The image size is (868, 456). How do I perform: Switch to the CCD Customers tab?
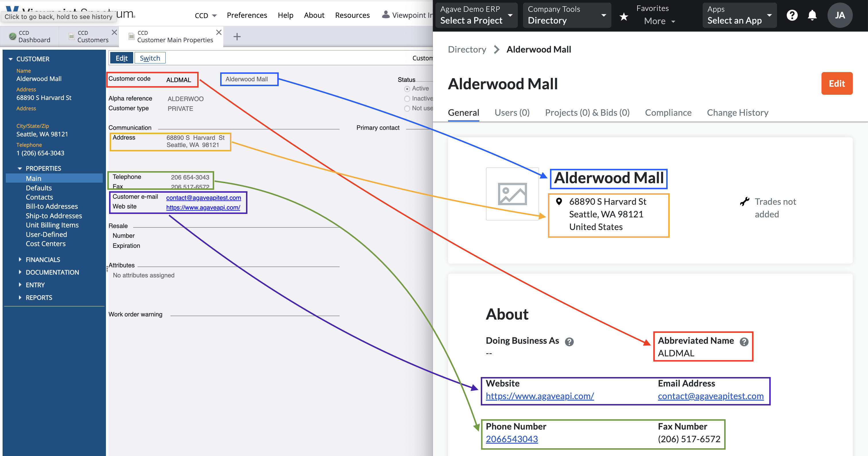click(x=89, y=36)
